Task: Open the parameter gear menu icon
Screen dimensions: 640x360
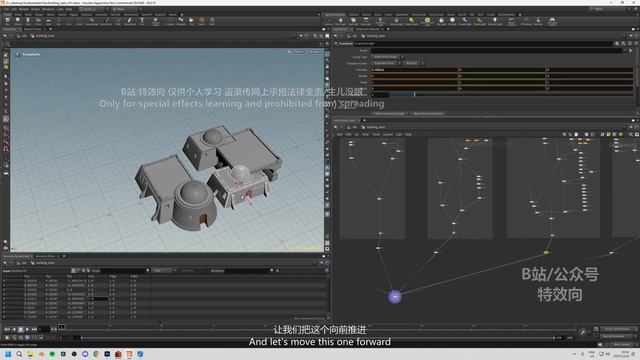Action: click(x=617, y=43)
